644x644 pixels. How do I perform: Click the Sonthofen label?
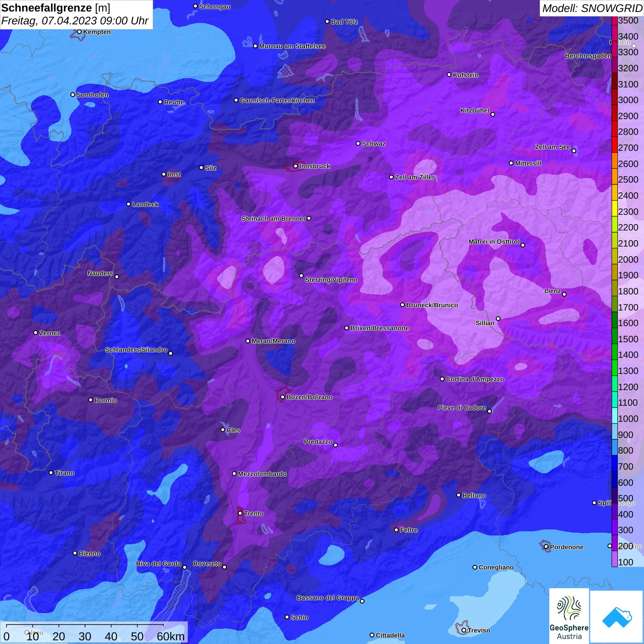click(92, 95)
